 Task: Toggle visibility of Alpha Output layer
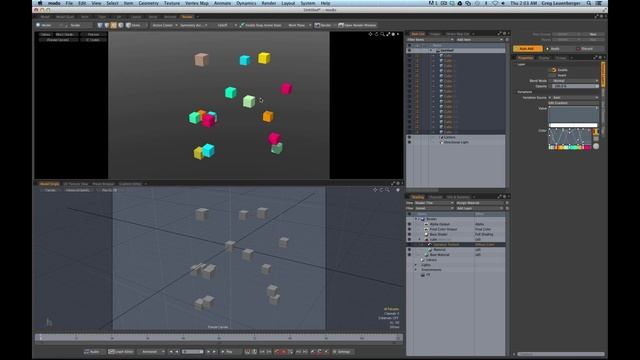click(409, 224)
